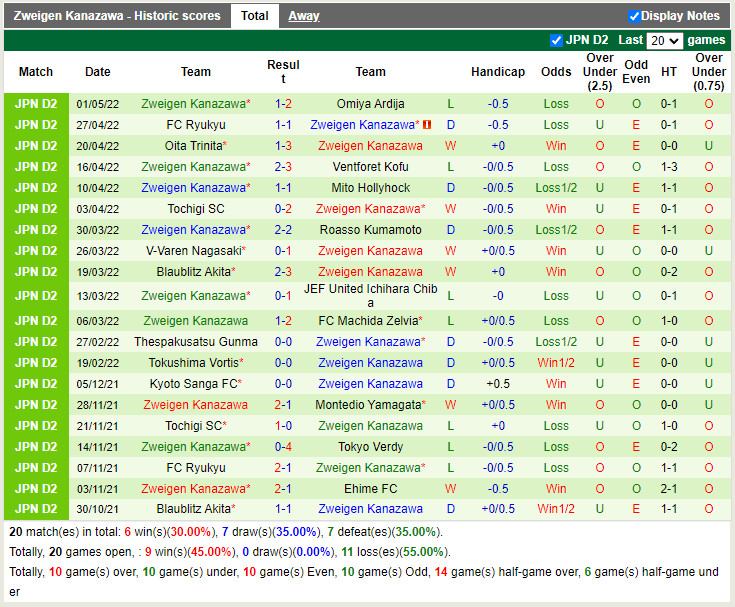Click Zweigen Kanazawa on 06/03/22 row
The width and height of the screenshot is (735, 607).
pyautogui.click(x=195, y=321)
